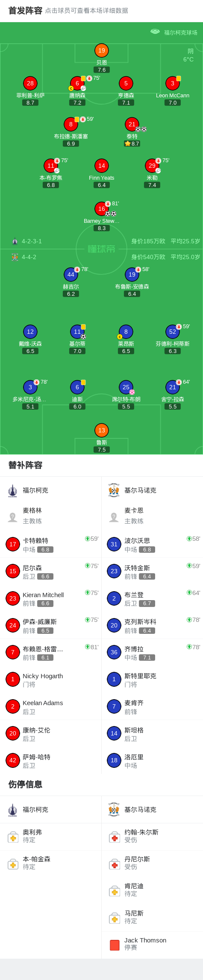Click number 25 席木特-布朗 player circle

126,387
